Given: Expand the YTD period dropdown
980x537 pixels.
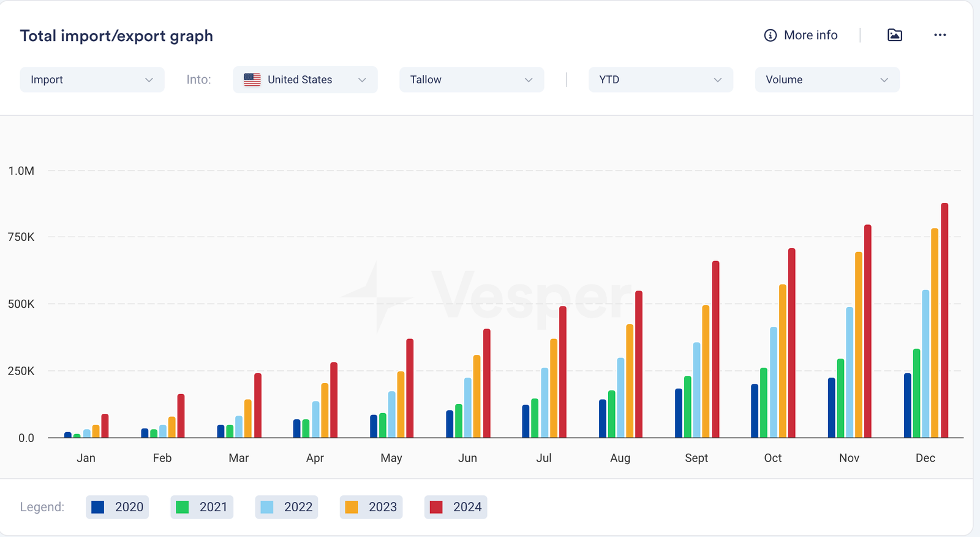Looking at the screenshot, I should pyautogui.click(x=660, y=80).
